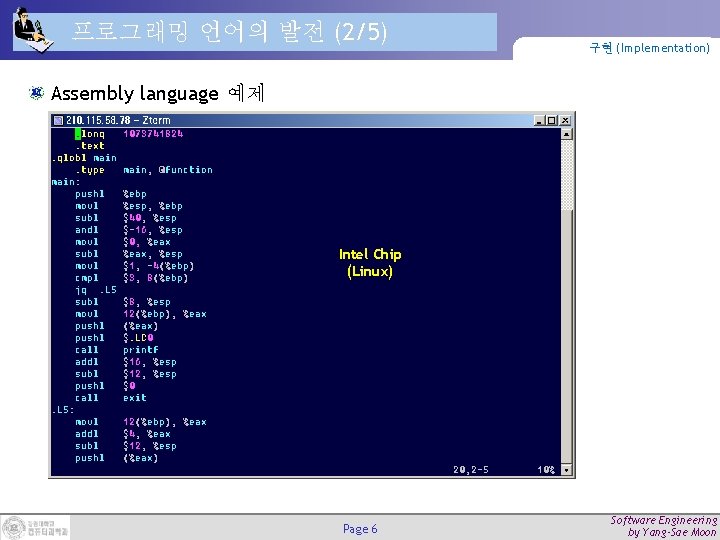Screen dimensions: 720x540
Task: Click the green cursor before 'long'
Action: click(78, 134)
